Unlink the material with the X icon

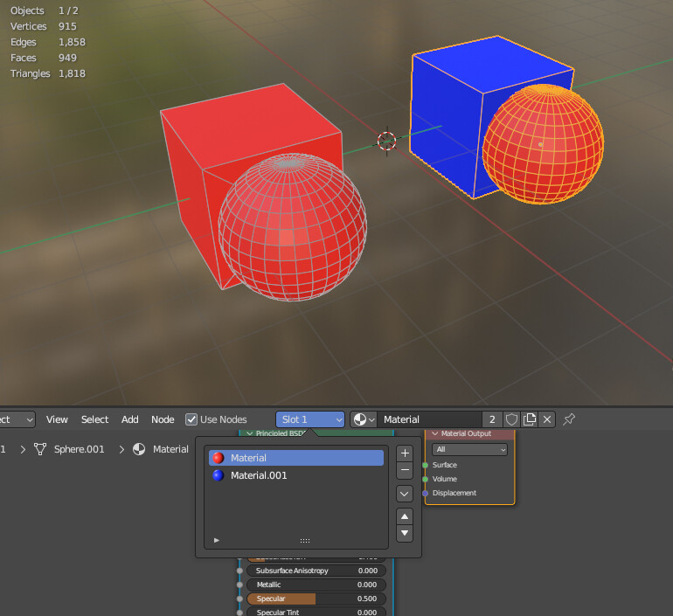[x=547, y=419]
